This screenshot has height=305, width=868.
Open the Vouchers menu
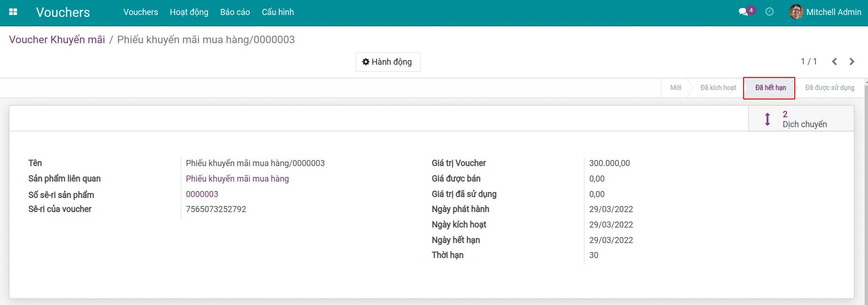click(141, 12)
